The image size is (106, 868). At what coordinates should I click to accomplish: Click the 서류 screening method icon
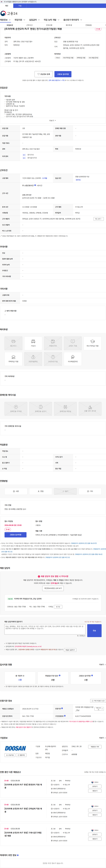[x=16, y=491]
